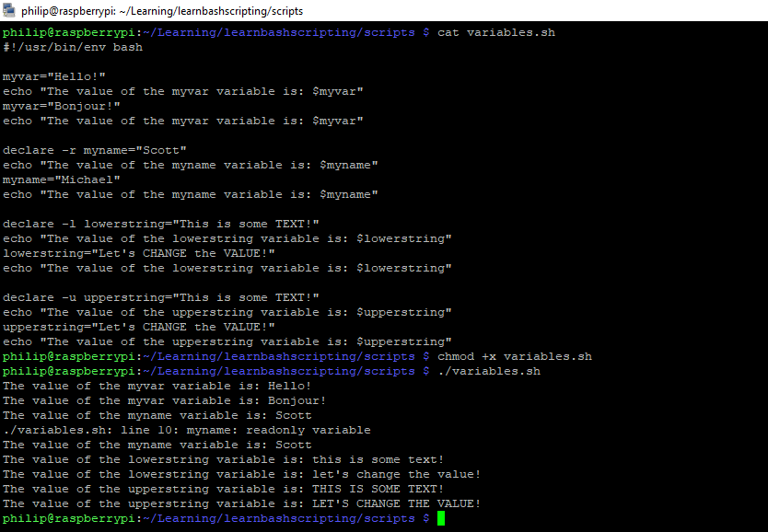Click the output 'this is some text!'
768x532 pixels.
pyautogui.click(x=378, y=459)
